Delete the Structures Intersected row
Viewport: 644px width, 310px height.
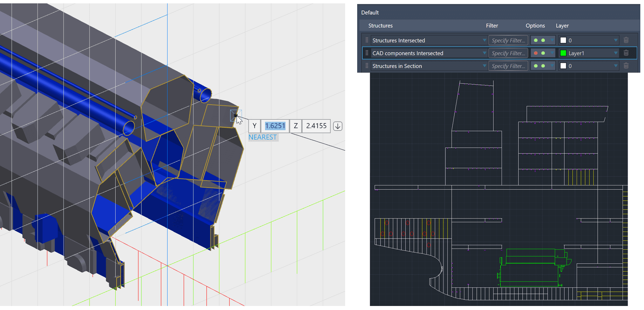[626, 40]
